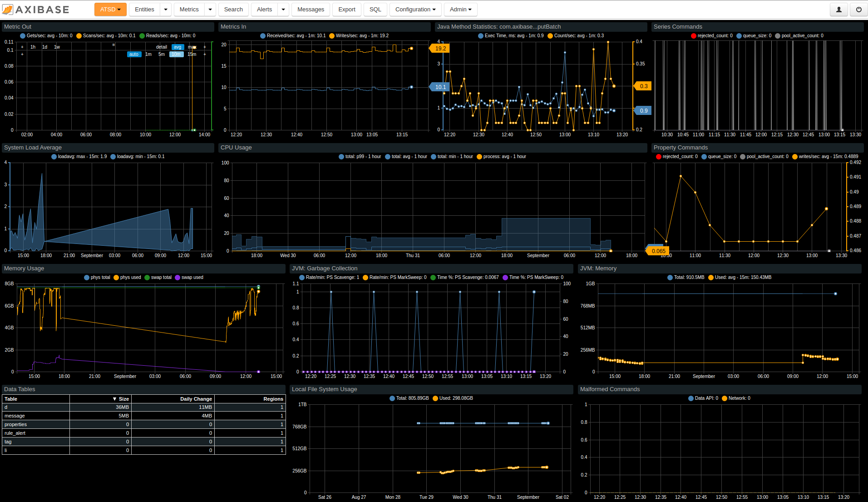
Task: Click blue Exec Time legend circle
Action: click(481, 36)
